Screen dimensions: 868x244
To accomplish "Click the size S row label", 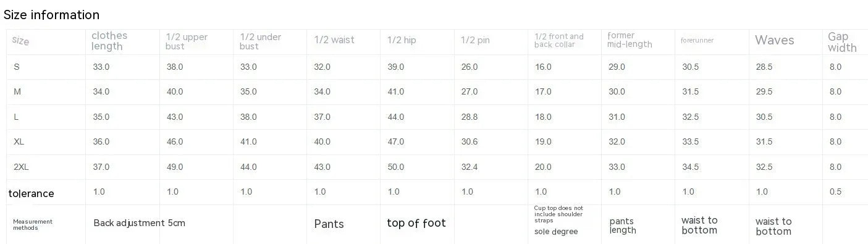I will 16,67.
